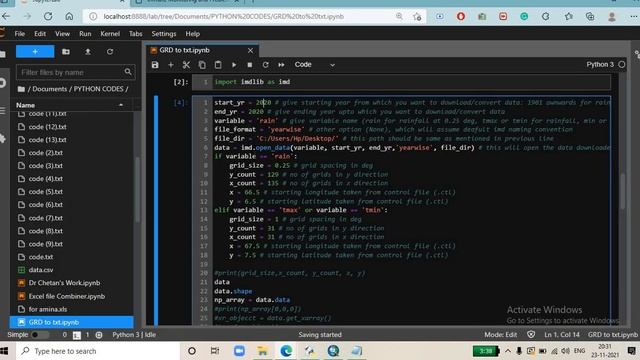
Task: Click the browser address bar URL
Action: tap(224, 16)
